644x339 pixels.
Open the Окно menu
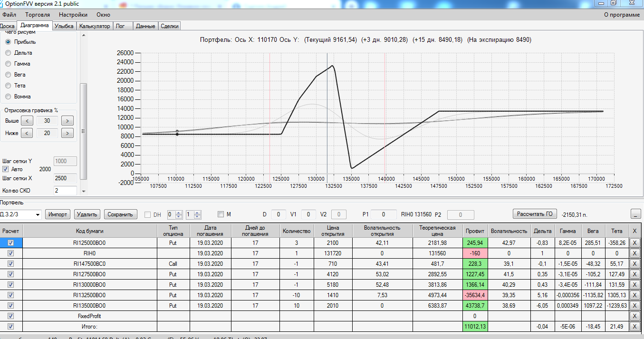coord(103,15)
